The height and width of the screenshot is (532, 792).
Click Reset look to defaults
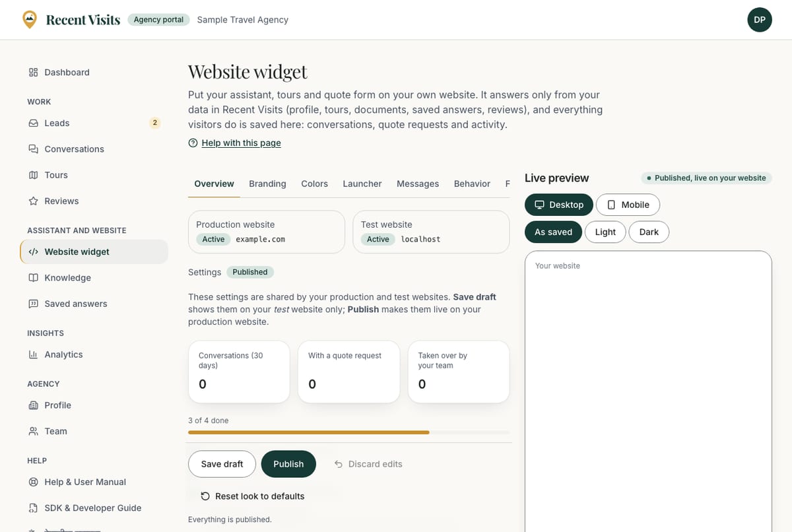252,496
